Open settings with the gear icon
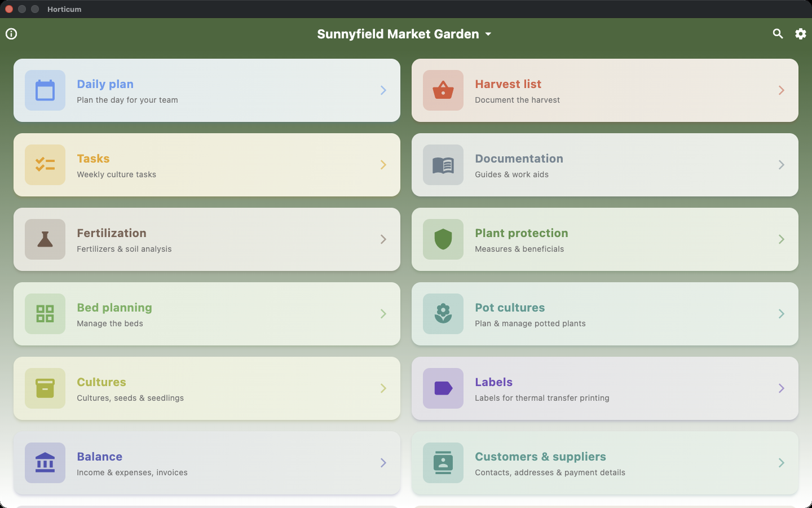The image size is (812, 508). tap(801, 34)
